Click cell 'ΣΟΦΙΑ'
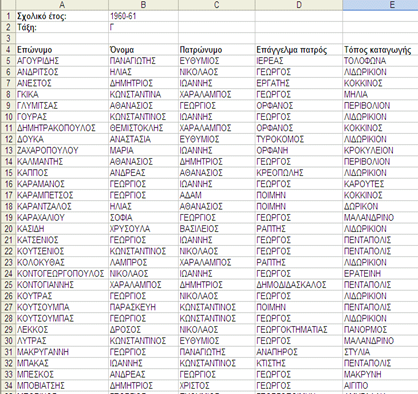The height and width of the screenshot is (394, 418). pos(143,218)
